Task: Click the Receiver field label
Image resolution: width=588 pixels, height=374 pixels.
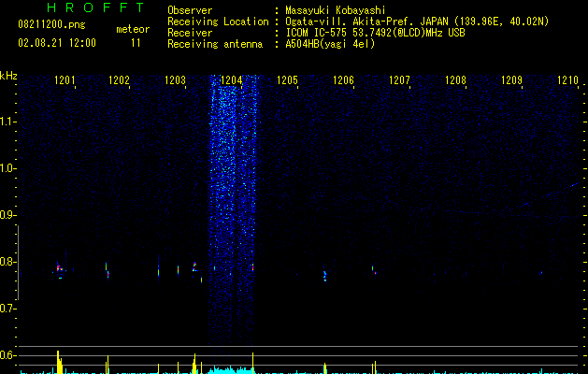Action: point(190,33)
